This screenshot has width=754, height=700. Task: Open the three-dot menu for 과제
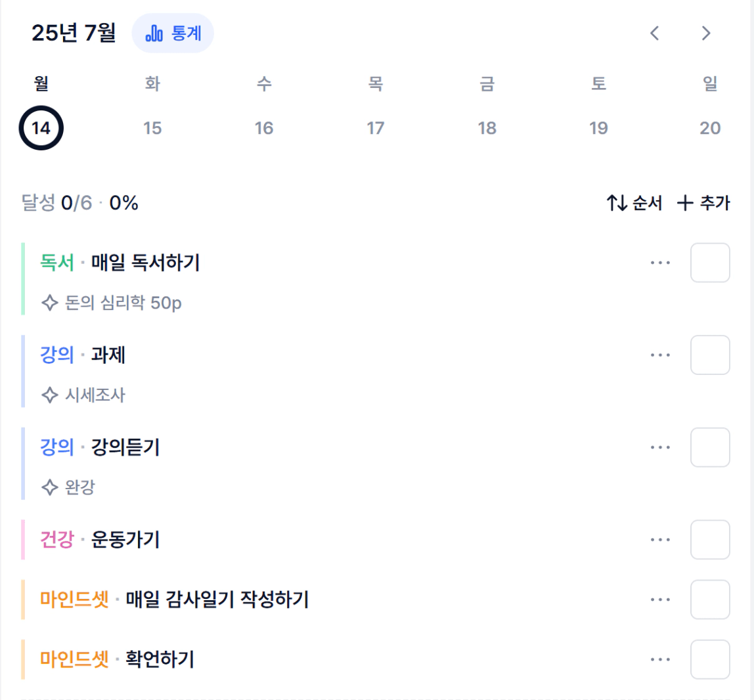click(659, 355)
